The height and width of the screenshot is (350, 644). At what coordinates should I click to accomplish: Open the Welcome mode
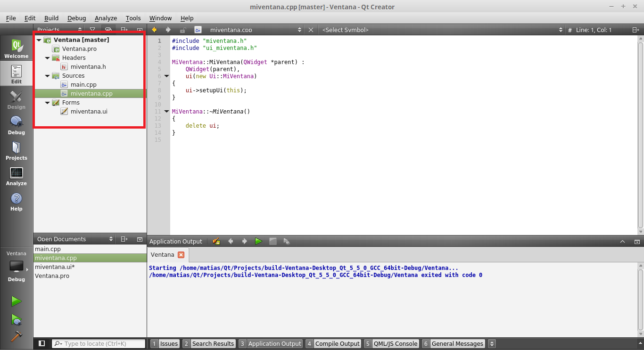tap(17, 49)
